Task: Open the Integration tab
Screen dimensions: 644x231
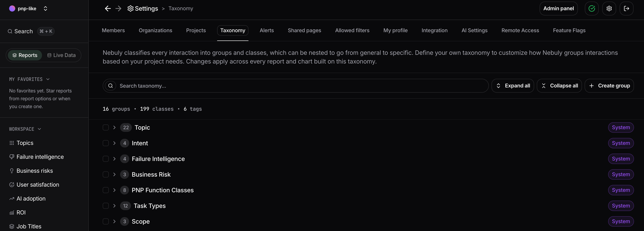Action: pyautogui.click(x=434, y=30)
